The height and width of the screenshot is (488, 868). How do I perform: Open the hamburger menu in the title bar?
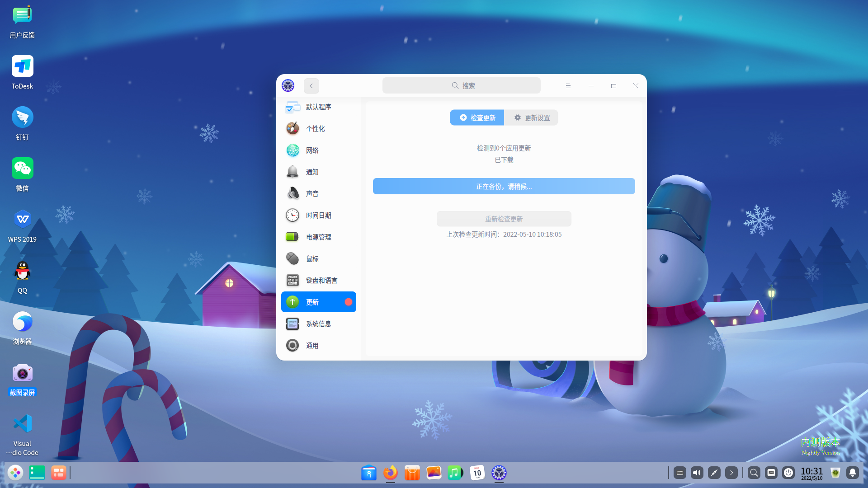568,85
